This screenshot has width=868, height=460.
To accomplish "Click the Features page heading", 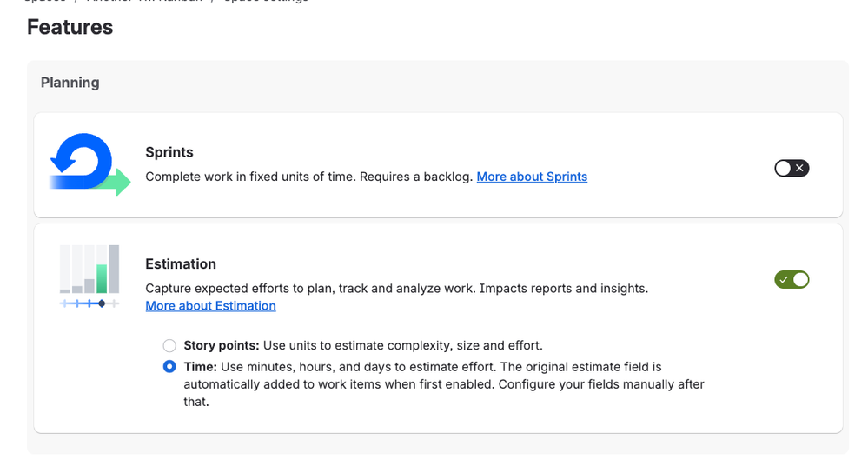I will [x=70, y=27].
